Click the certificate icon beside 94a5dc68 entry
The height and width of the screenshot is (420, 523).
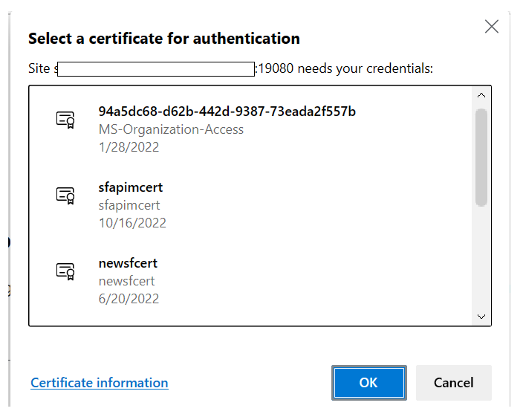coord(66,120)
